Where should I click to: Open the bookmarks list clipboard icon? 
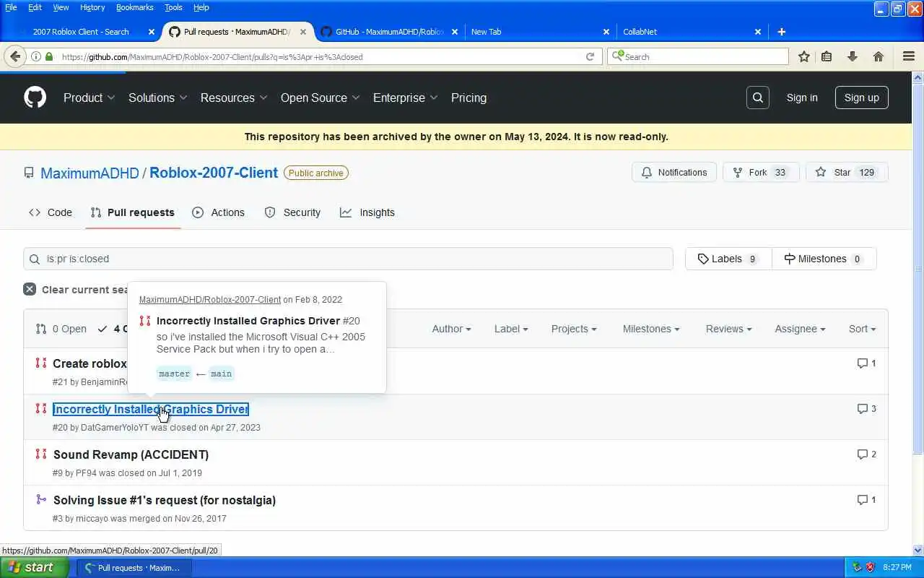[827, 56]
